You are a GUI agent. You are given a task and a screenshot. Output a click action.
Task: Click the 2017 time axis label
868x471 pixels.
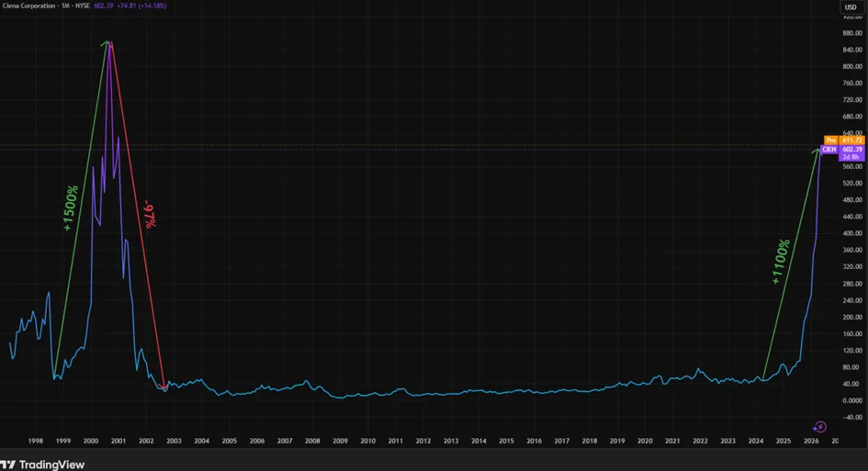click(562, 441)
